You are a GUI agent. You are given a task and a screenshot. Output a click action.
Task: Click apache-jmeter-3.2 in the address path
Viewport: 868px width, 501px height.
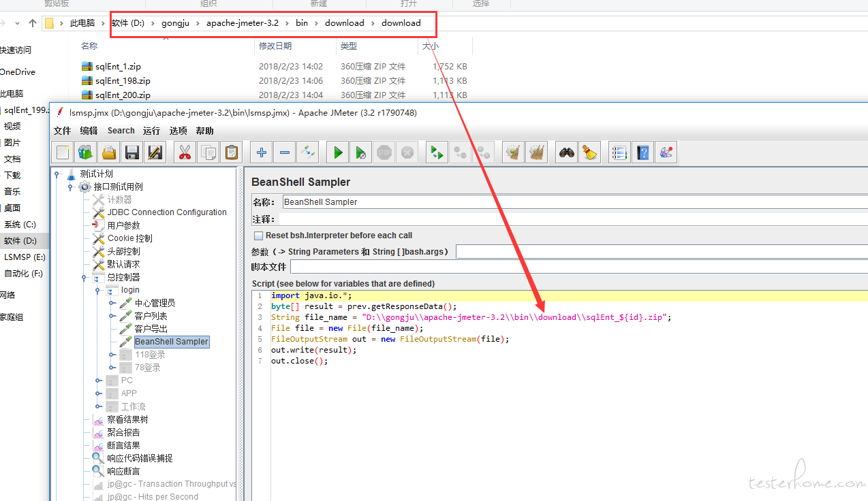[x=243, y=23]
